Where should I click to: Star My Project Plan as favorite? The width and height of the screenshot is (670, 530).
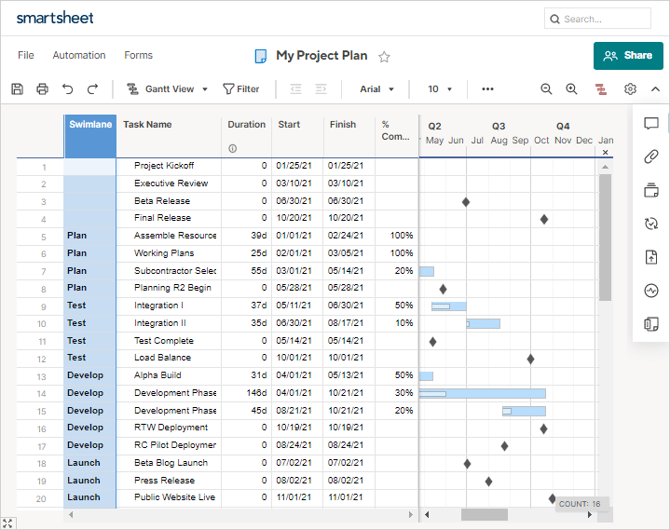[384, 57]
